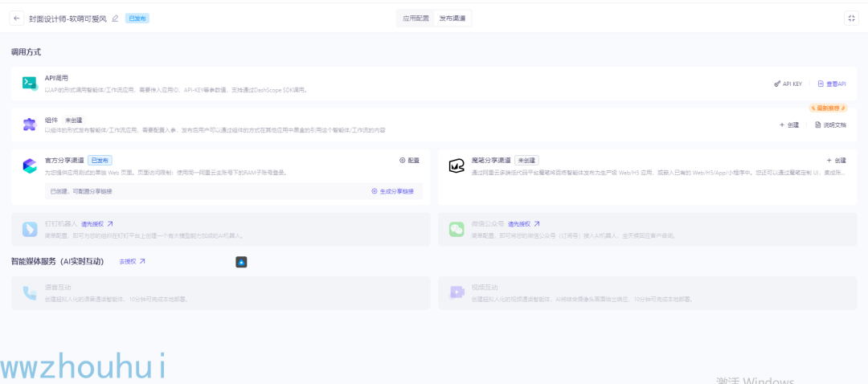Image resolution: width=868 pixels, height=384 pixels.
Task: Click the 组件 puzzle piece icon
Action: 30,125
